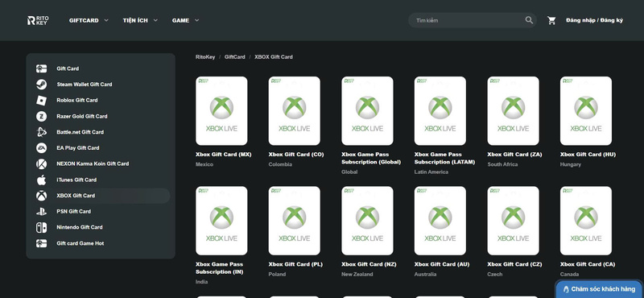Open Xbox Game Pass Subscription (IN) card
Image resolution: width=644 pixels, height=298 pixels.
coord(221,221)
